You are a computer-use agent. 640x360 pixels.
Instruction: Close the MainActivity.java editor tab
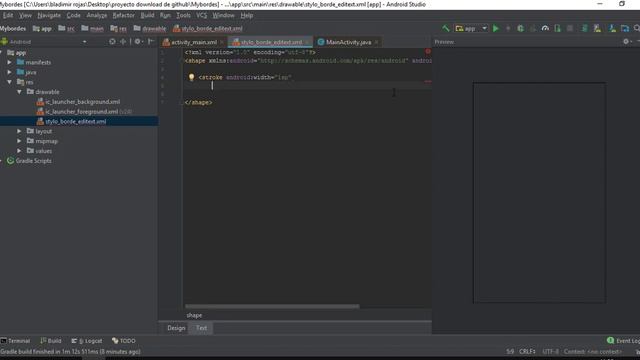[x=376, y=42]
